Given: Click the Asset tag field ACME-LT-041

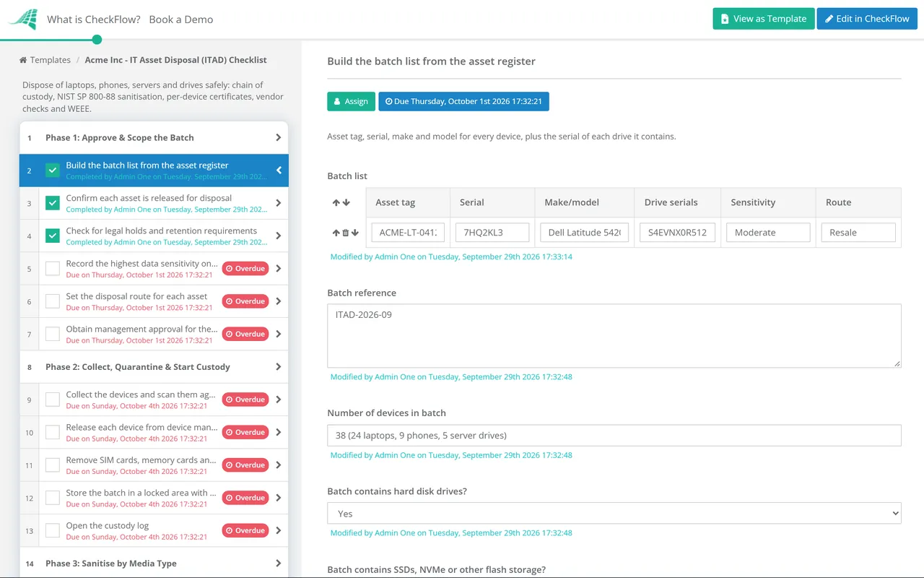Looking at the screenshot, I should [x=408, y=233].
